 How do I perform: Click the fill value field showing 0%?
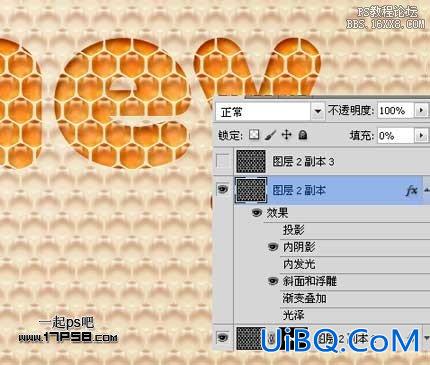tap(396, 136)
